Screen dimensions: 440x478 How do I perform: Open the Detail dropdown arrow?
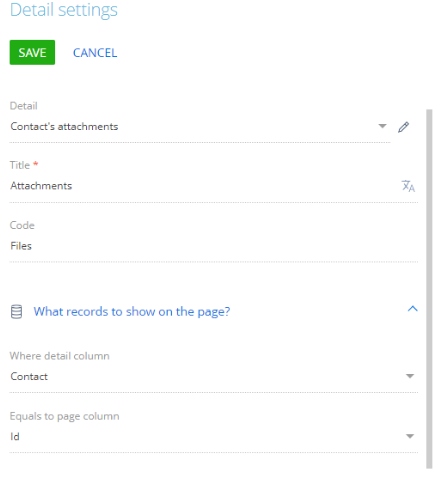(x=382, y=126)
